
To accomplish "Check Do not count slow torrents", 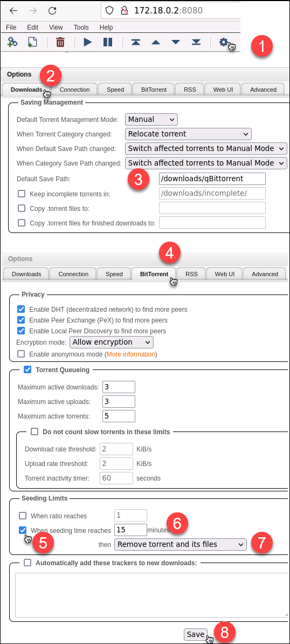I will pos(34,431).
